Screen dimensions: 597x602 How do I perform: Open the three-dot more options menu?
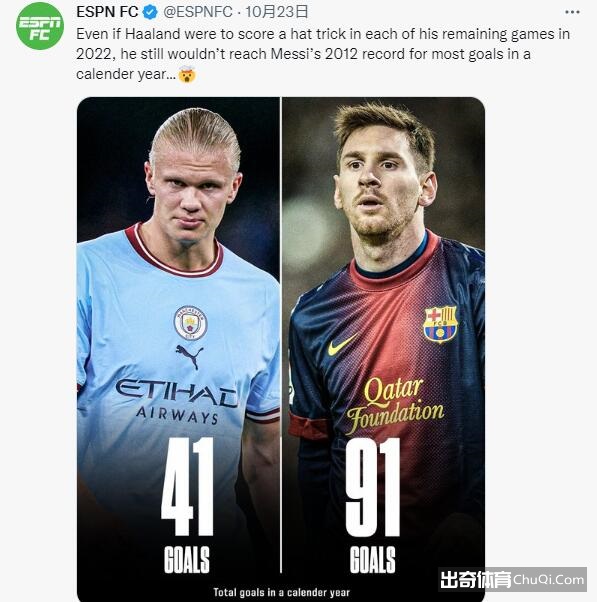tap(572, 12)
